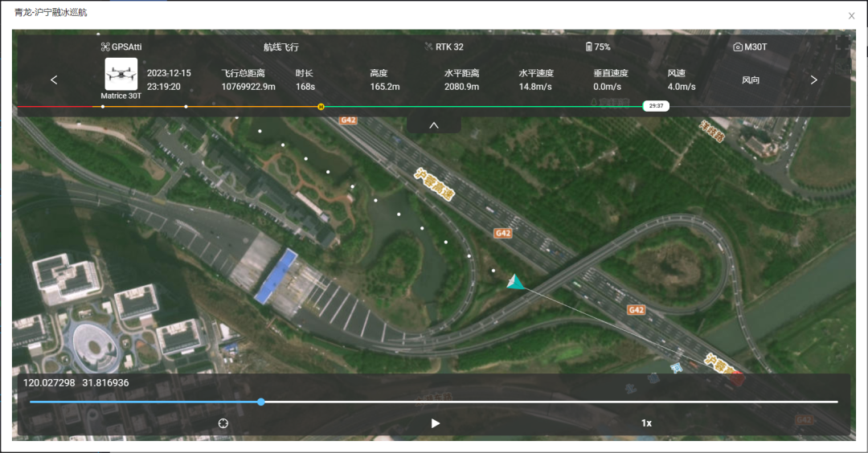Play the flight track replay
868x453 pixels.
[x=436, y=423]
